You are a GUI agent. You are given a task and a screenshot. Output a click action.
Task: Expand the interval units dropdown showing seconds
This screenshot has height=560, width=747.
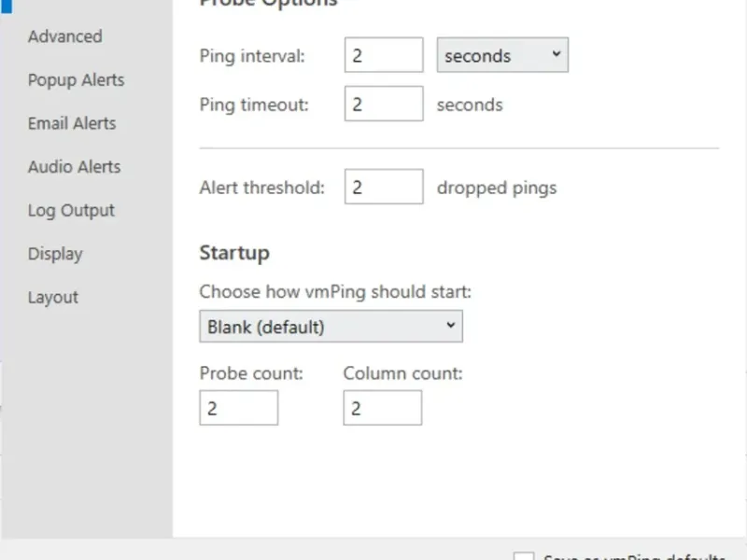pyautogui.click(x=502, y=55)
